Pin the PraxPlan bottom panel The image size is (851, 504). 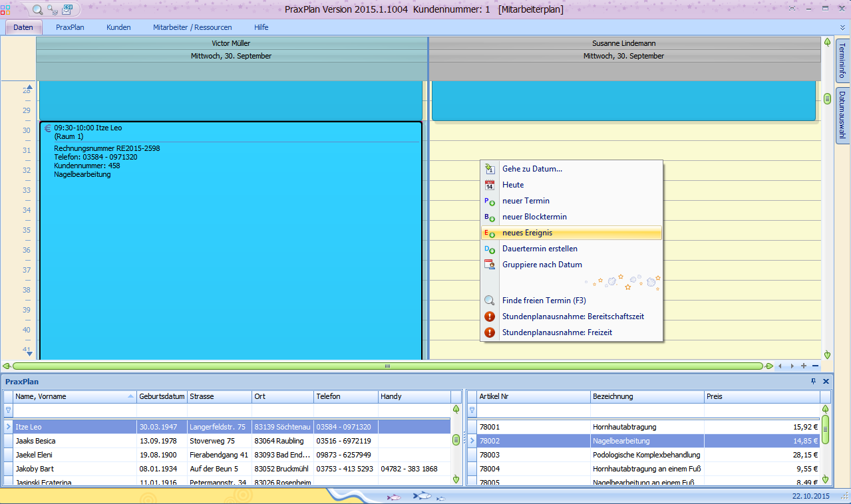813,381
